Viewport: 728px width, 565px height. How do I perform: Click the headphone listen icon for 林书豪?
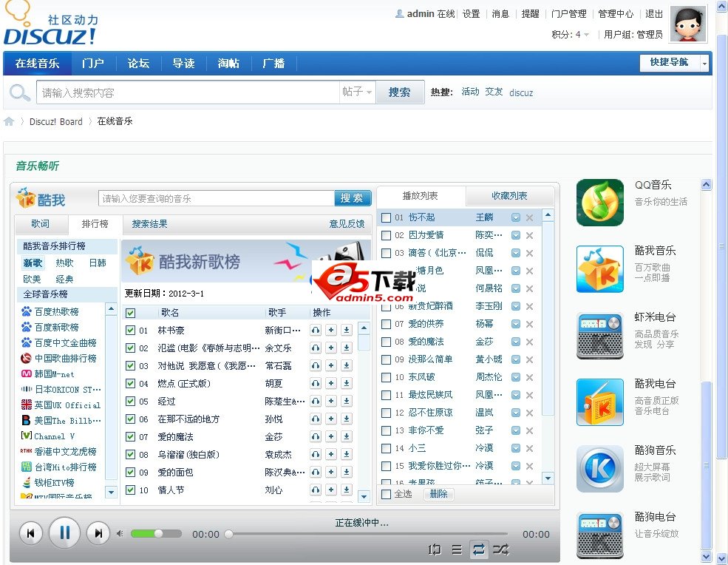[x=316, y=331]
